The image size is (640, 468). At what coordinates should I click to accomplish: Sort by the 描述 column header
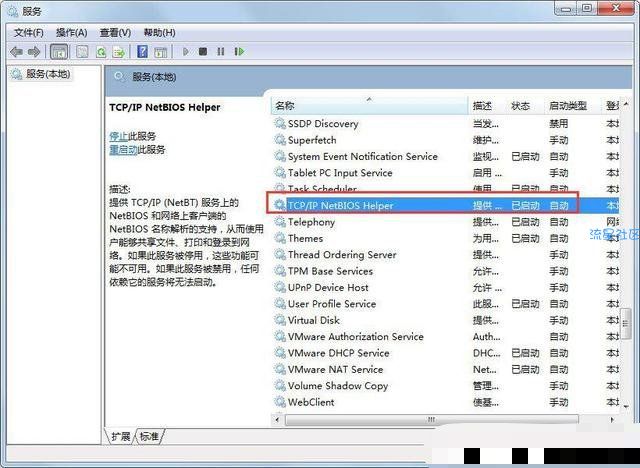tap(487, 106)
